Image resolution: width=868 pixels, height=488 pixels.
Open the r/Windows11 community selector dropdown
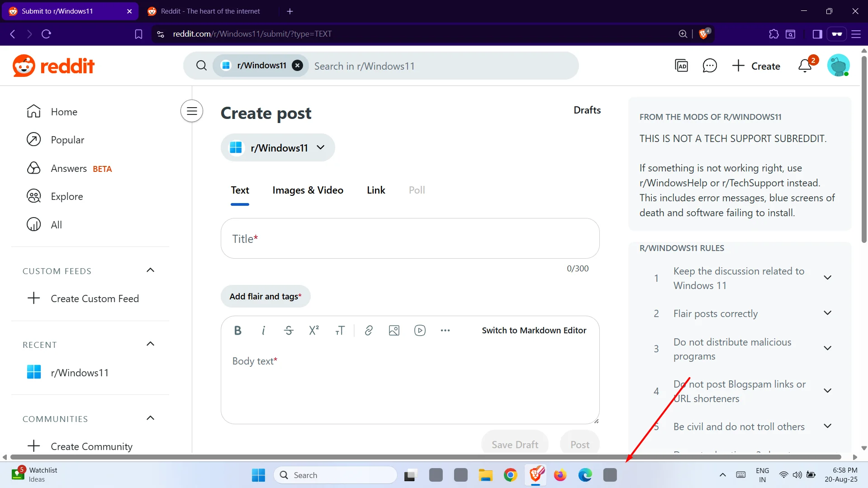coord(278,148)
